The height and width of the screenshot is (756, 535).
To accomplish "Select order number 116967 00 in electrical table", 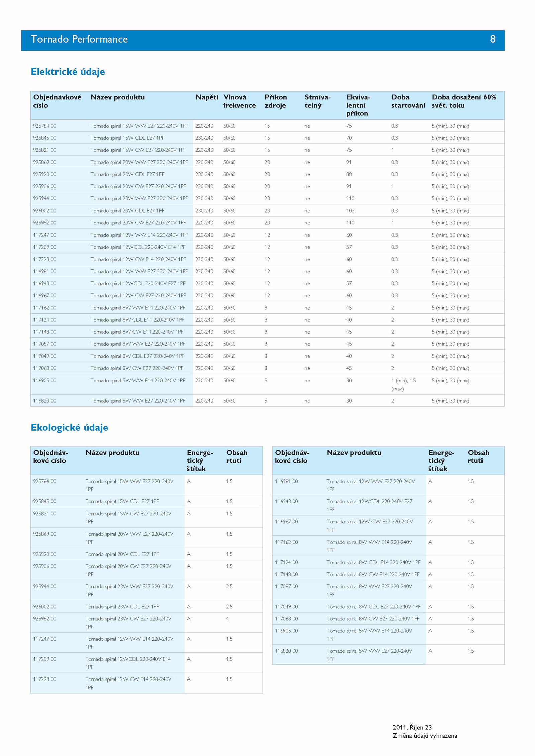I will click(44, 295).
